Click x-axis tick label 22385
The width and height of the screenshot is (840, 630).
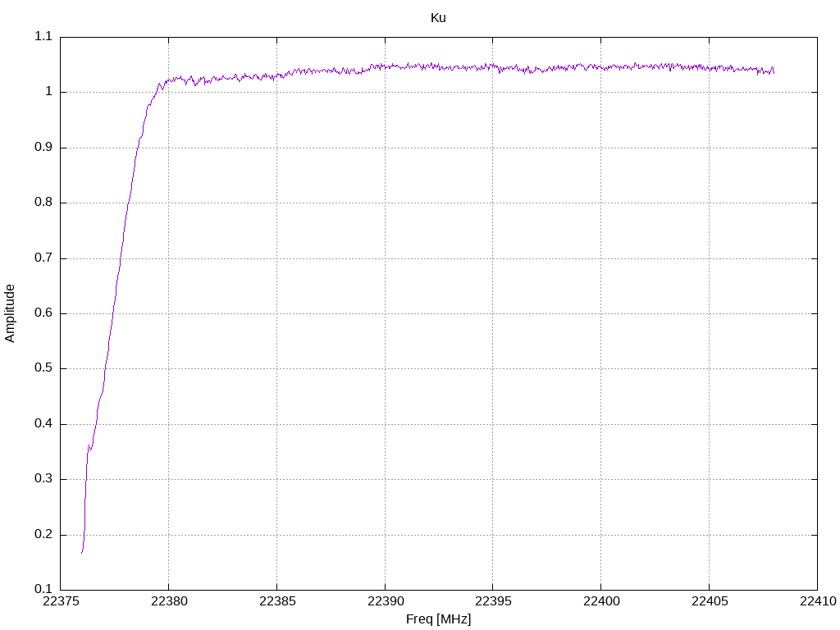coord(277,601)
